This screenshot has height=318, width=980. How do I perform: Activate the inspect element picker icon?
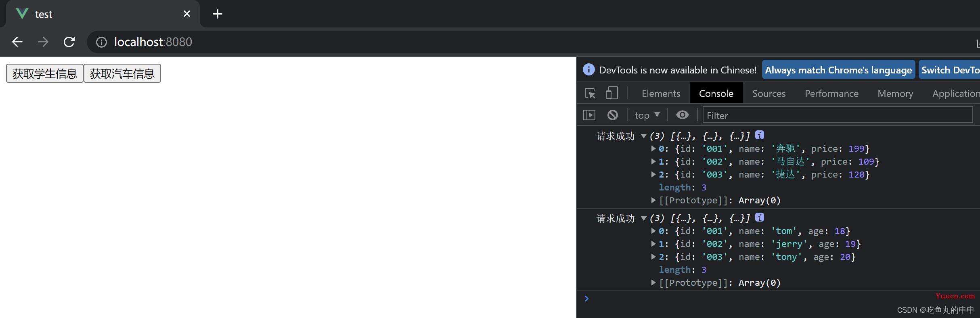pos(590,93)
